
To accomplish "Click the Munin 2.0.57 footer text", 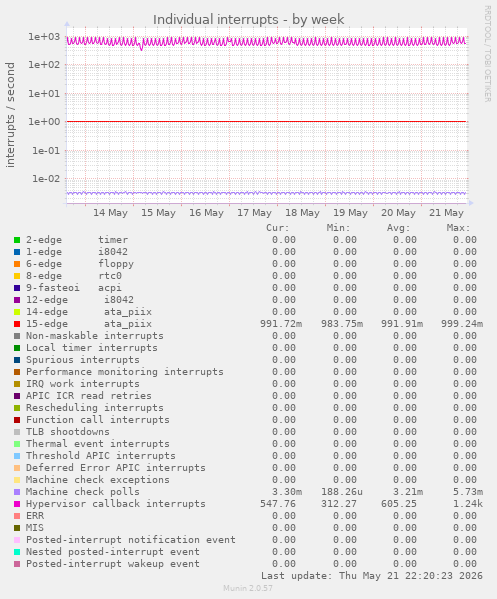I will pos(248,588).
